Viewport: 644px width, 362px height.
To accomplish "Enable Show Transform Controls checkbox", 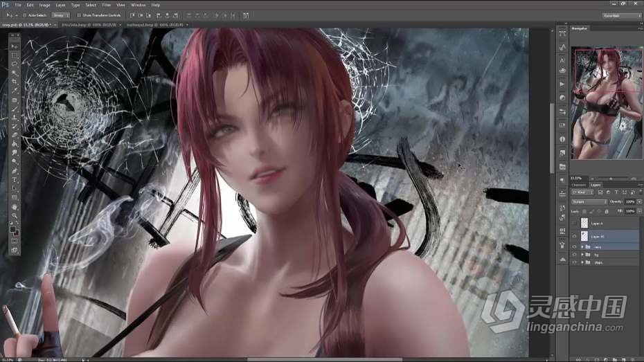I will (79, 15).
